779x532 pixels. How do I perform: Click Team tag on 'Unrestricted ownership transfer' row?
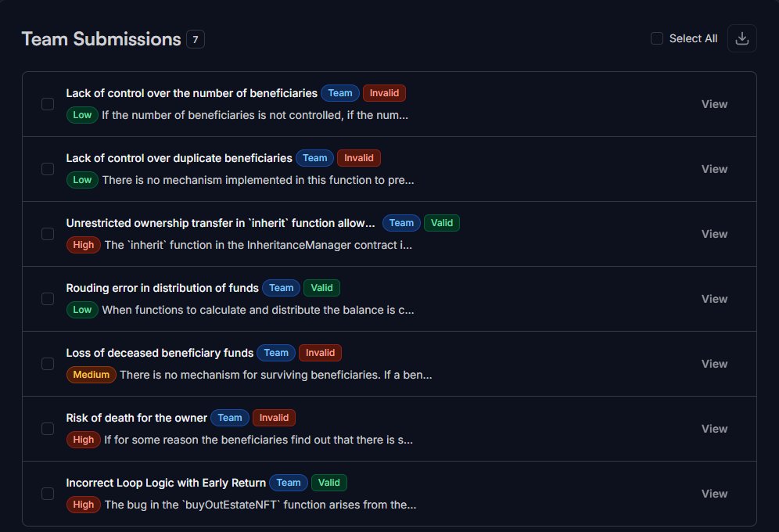click(401, 223)
